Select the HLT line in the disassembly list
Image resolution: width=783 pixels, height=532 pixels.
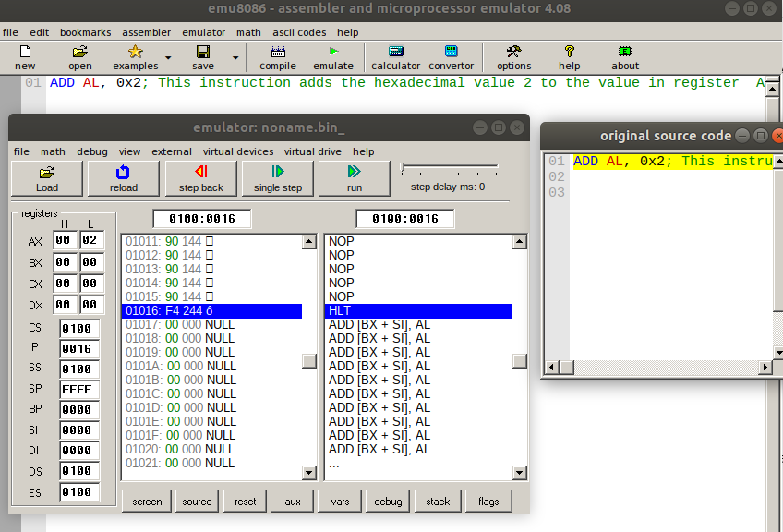tap(418, 311)
